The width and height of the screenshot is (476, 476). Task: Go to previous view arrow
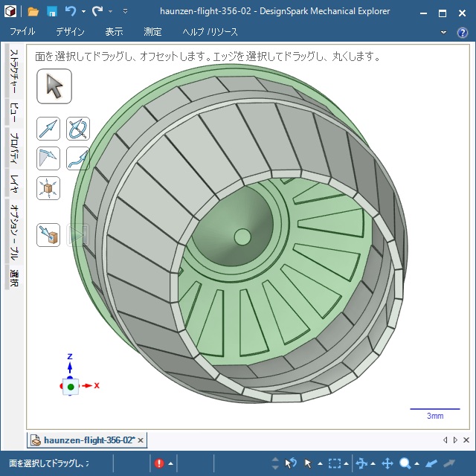pyautogui.click(x=431, y=463)
